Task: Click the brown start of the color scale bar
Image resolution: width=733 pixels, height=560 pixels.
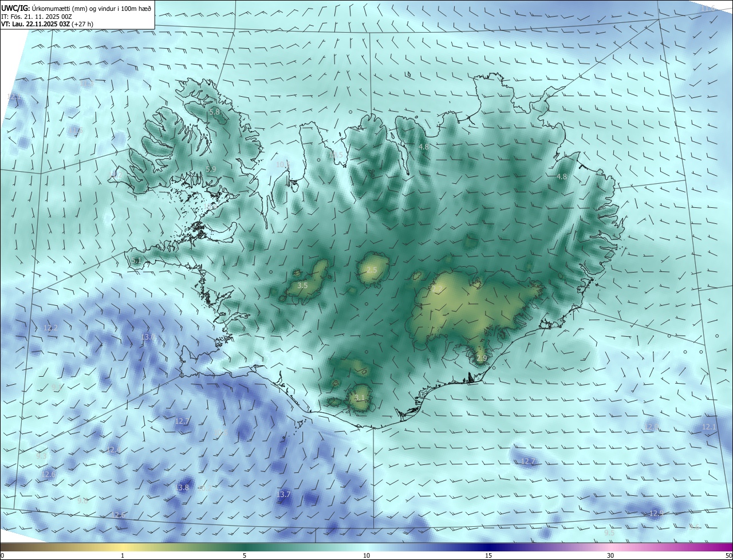Action: click(6, 547)
